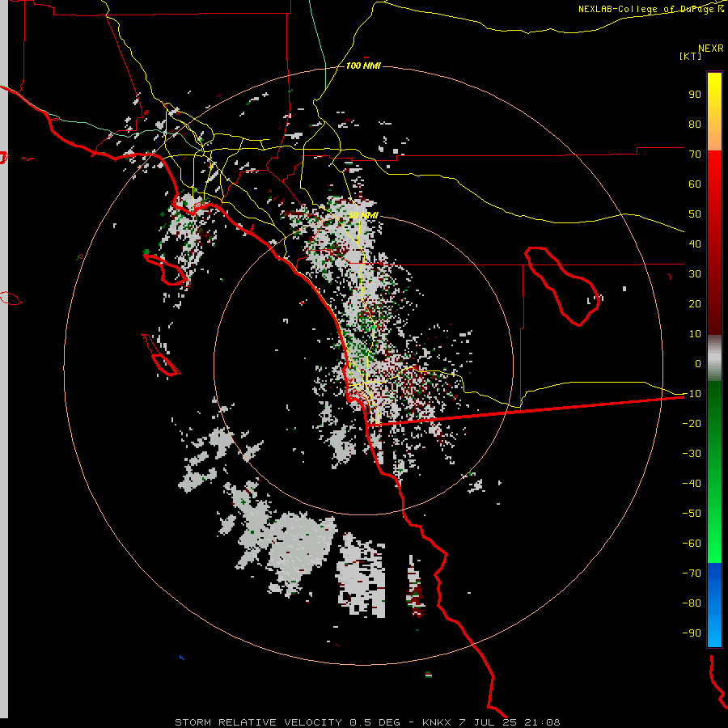Click the 50 value on the velocity scale
This screenshot has height=728, width=728.
click(x=695, y=214)
